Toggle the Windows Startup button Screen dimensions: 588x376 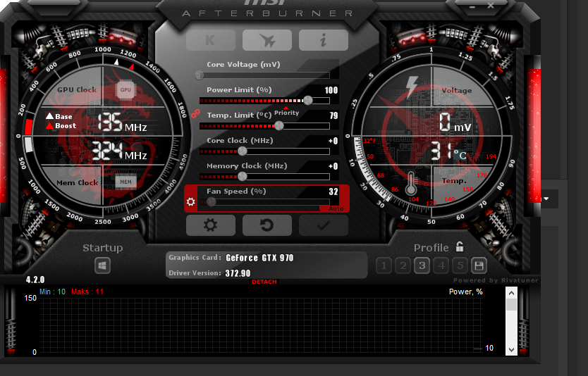[102, 266]
